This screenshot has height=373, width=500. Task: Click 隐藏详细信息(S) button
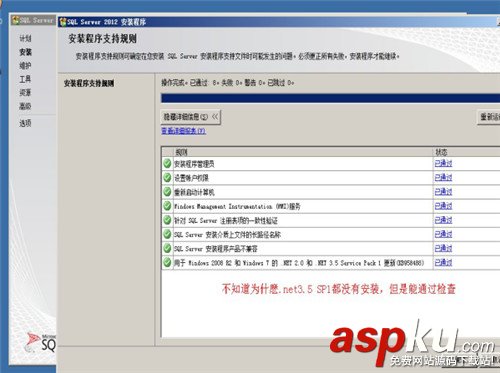[x=191, y=117]
